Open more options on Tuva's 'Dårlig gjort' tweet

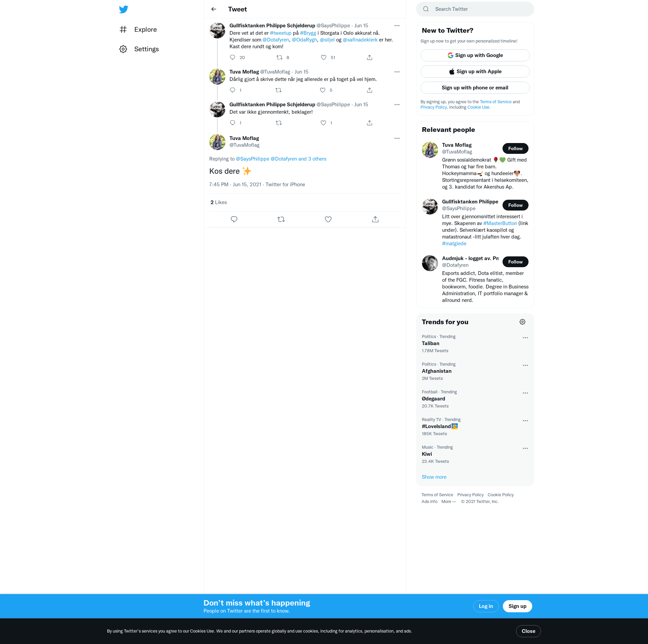pyautogui.click(x=397, y=72)
